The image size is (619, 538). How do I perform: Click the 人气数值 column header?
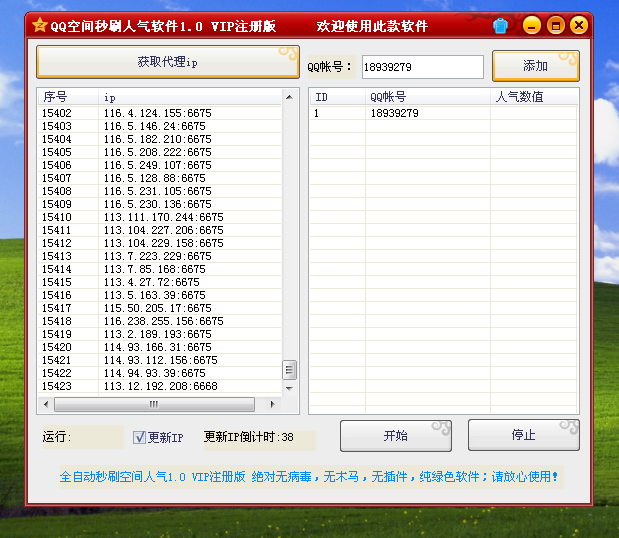(x=534, y=97)
